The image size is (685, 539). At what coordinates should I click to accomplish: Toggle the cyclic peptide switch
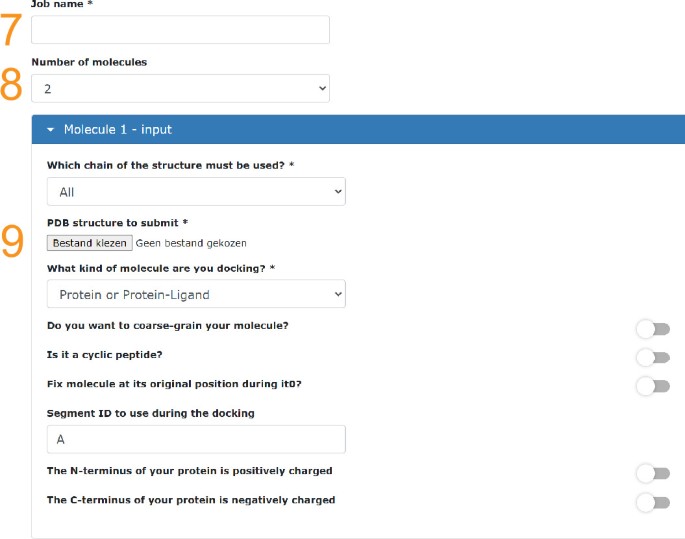pyautogui.click(x=652, y=357)
